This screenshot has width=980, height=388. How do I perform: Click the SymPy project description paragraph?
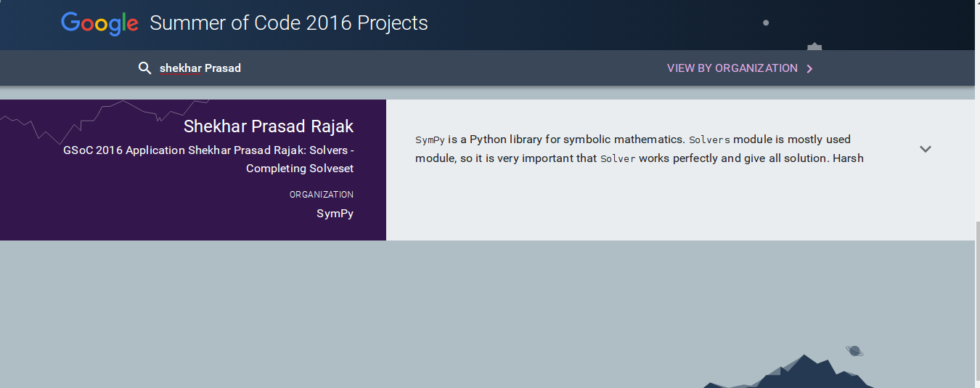tap(640, 148)
